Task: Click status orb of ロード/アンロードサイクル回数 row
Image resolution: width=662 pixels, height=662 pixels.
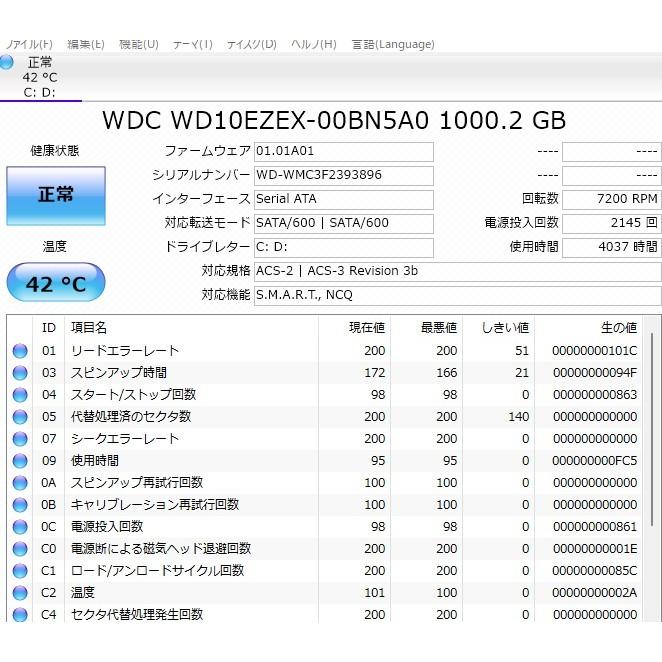Action: point(20,571)
